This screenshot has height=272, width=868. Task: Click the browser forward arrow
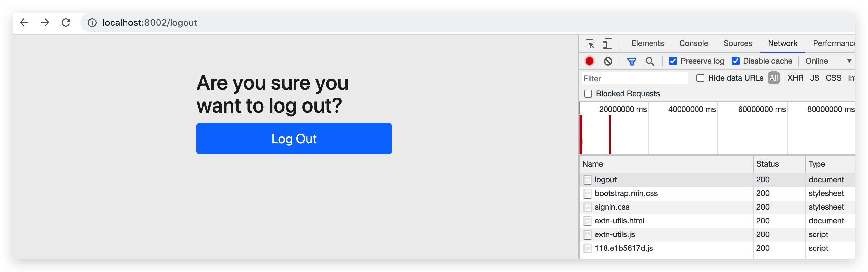point(45,23)
